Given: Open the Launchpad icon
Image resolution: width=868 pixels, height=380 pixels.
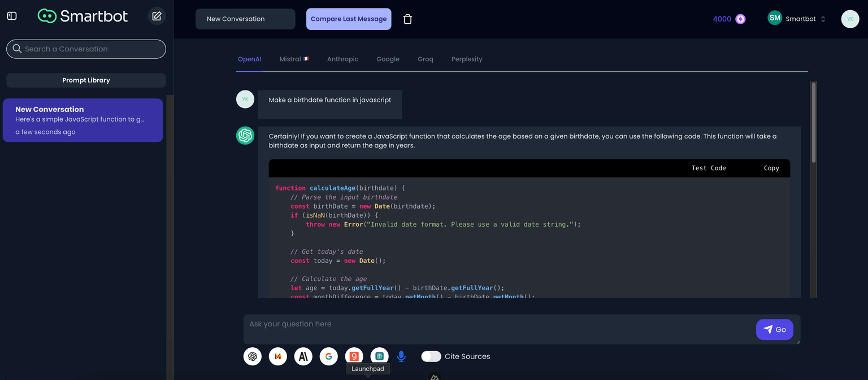Looking at the screenshot, I should (x=379, y=356).
